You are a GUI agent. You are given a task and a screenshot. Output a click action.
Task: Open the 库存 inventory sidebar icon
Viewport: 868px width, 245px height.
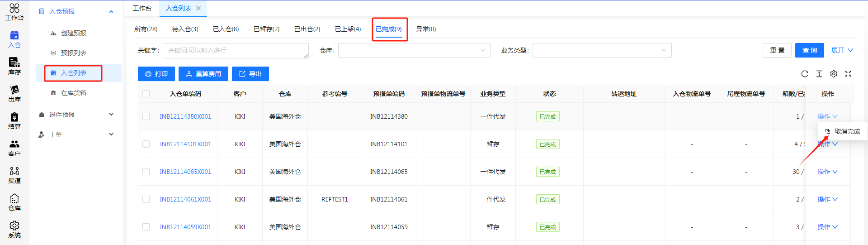click(14, 66)
